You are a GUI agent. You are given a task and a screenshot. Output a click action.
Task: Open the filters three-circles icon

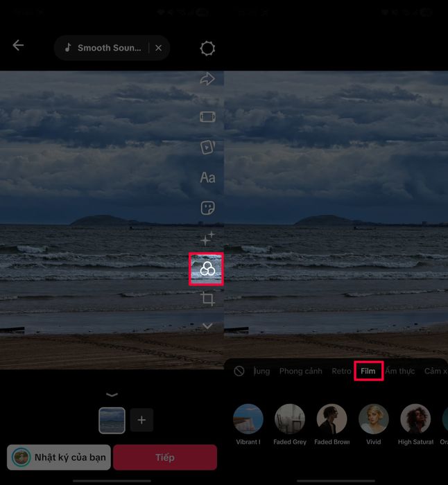(x=207, y=269)
